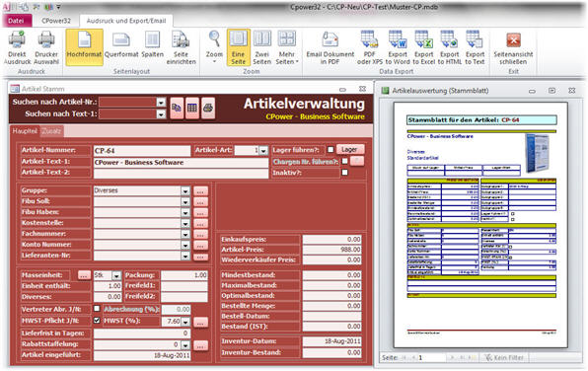Open the Kostenstelle dropdown arrow

[185, 223]
